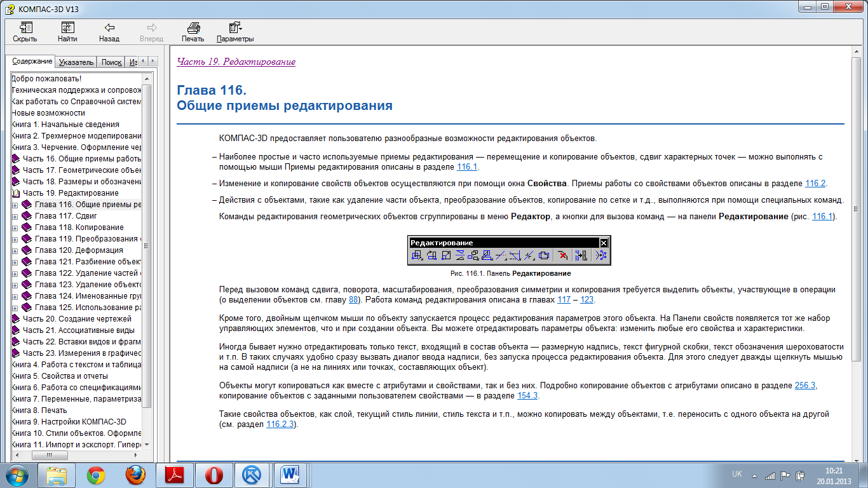868x488 pixels.
Task: Open section link 116.1 in first bullet
Action: tap(467, 167)
